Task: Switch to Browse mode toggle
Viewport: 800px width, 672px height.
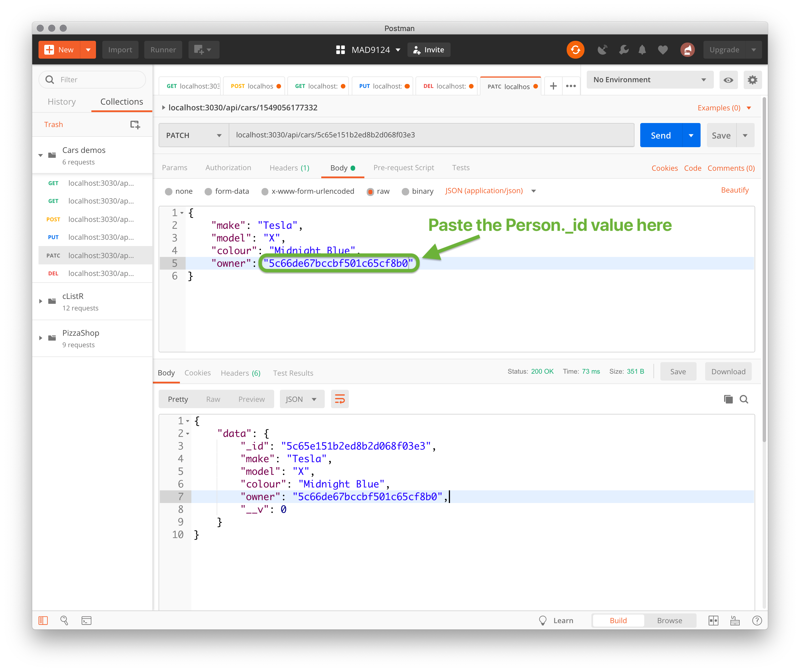Action: tap(669, 621)
